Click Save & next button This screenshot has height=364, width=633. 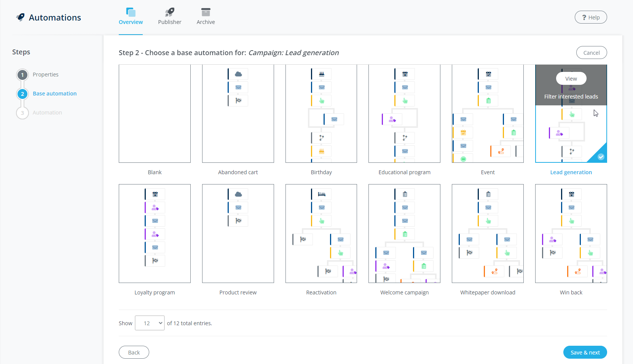coord(585,352)
